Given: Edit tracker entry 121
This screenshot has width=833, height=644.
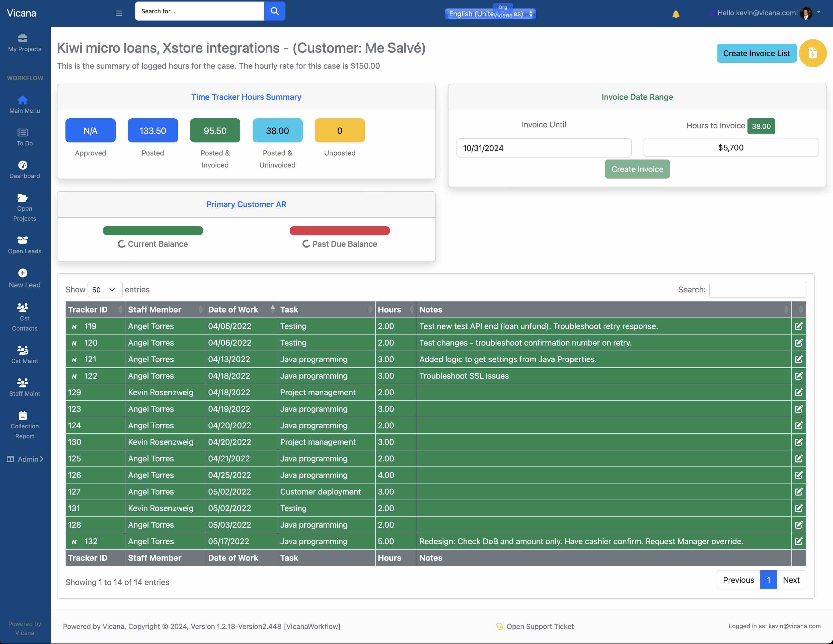Looking at the screenshot, I should [799, 359].
